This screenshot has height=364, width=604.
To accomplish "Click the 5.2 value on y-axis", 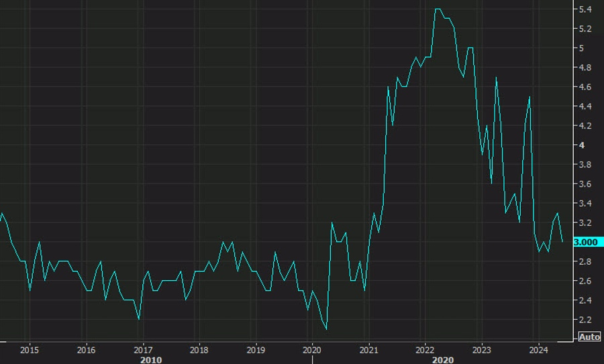I will click(x=585, y=29).
